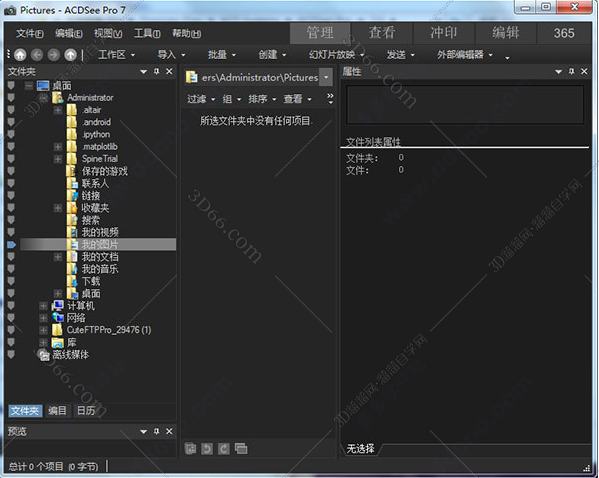This screenshot has height=478, width=599.
Task: Expand the 收藏夹 folder
Action: tap(58, 208)
